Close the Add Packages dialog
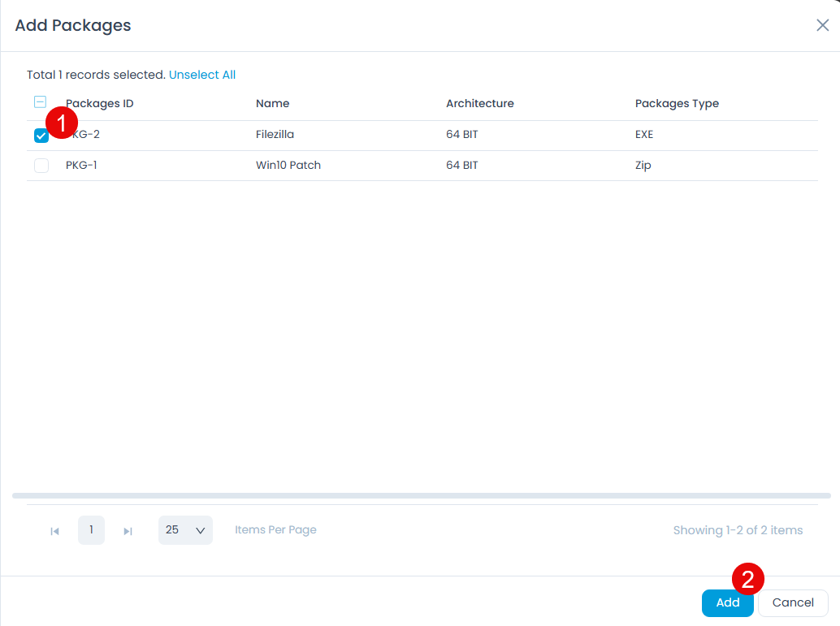The image size is (840, 626). point(822,25)
